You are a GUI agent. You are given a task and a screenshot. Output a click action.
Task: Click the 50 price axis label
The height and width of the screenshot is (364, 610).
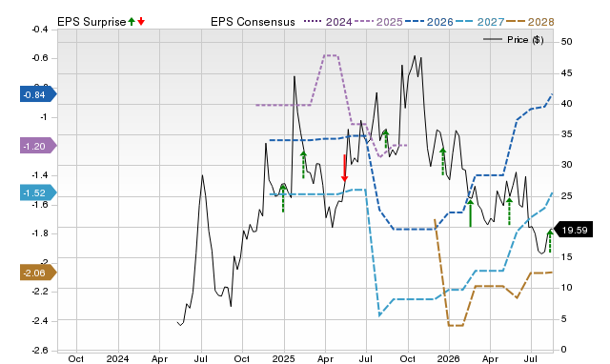click(566, 42)
